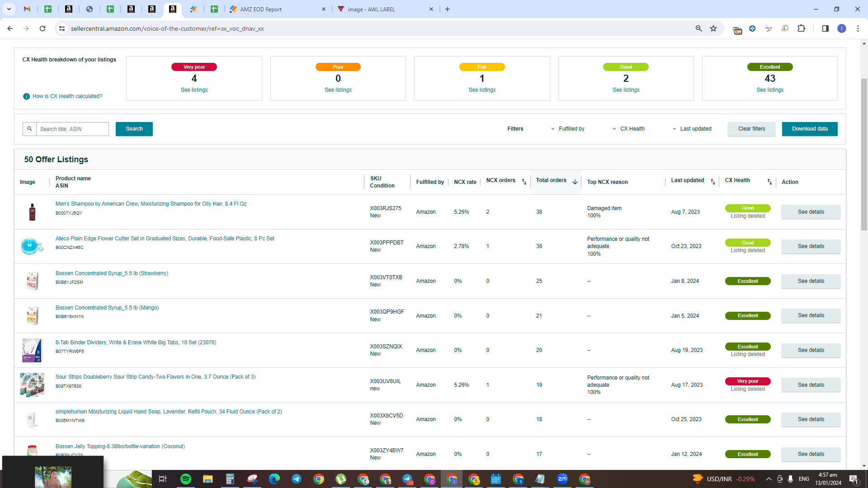
Task: Click the blue cross extension icon
Action: pyautogui.click(x=752, y=28)
